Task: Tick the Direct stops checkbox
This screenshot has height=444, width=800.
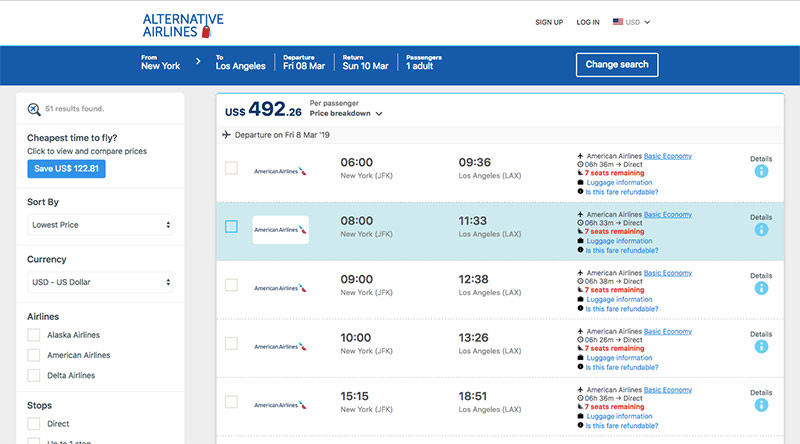Action: pos(34,424)
